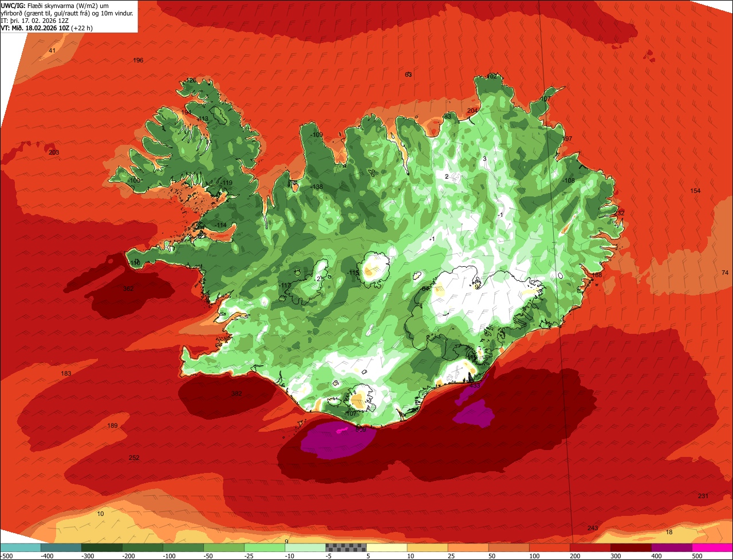Click the map value '18' in the bottom right corner
Image resolution: width=733 pixels, height=560 pixels.
click(669, 533)
